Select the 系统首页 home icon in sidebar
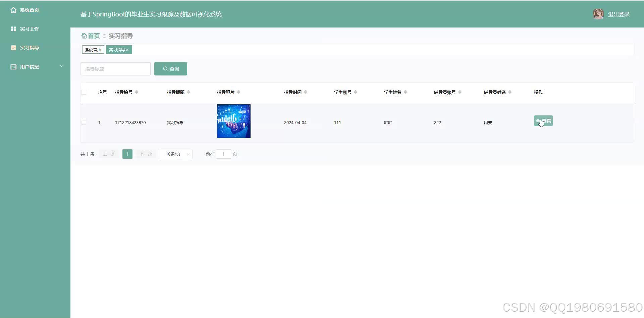The height and width of the screenshot is (318, 644). pyautogui.click(x=13, y=10)
